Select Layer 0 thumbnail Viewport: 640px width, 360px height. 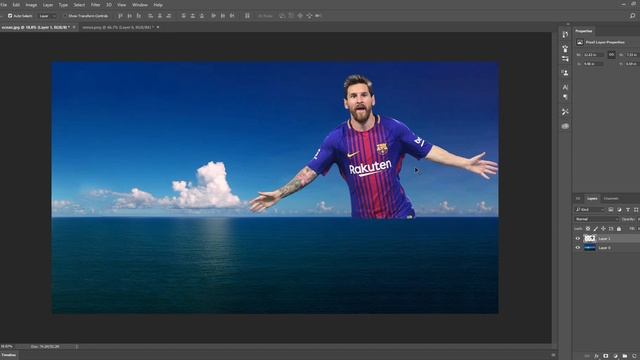coord(590,248)
